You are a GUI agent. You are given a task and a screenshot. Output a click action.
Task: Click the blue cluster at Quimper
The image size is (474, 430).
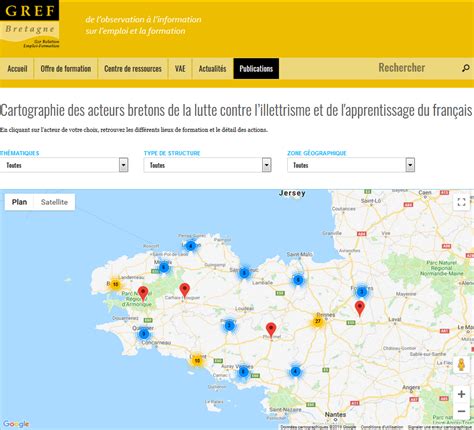(x=144, y=334)
